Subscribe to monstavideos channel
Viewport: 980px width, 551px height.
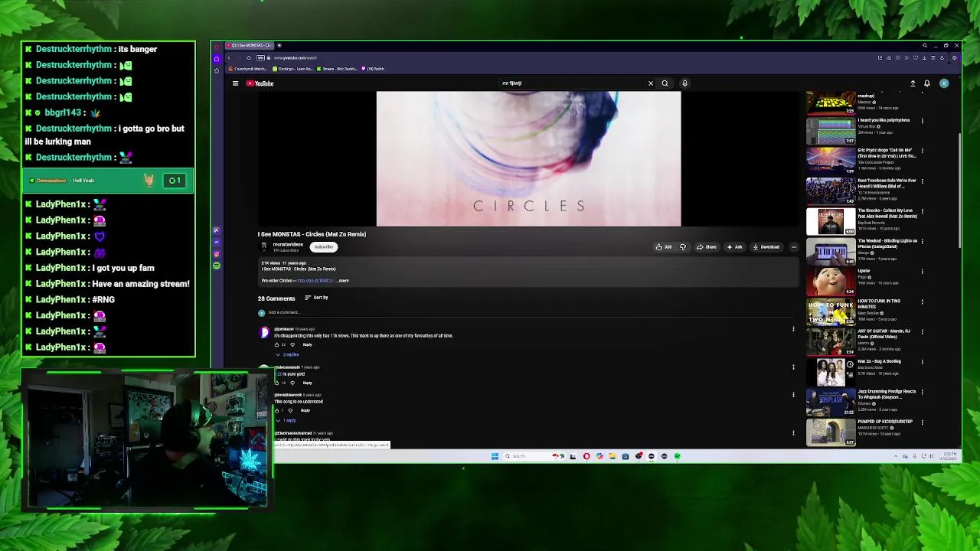pos(324,246)
